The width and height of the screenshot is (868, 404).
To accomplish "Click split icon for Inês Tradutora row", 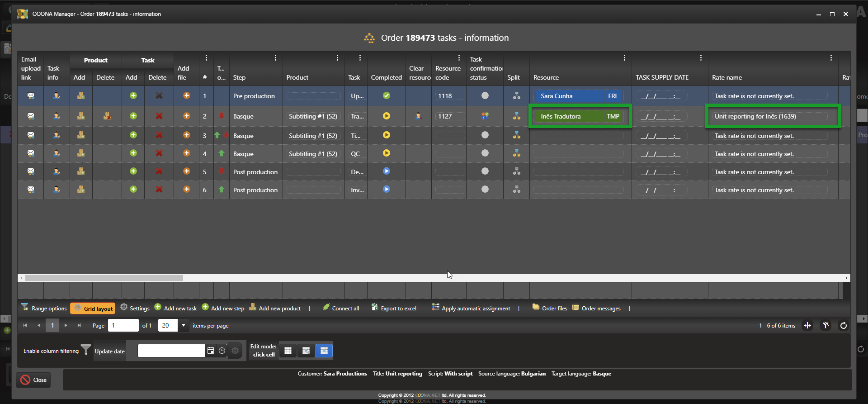I will pyautogui.click(x=516, y=116).
